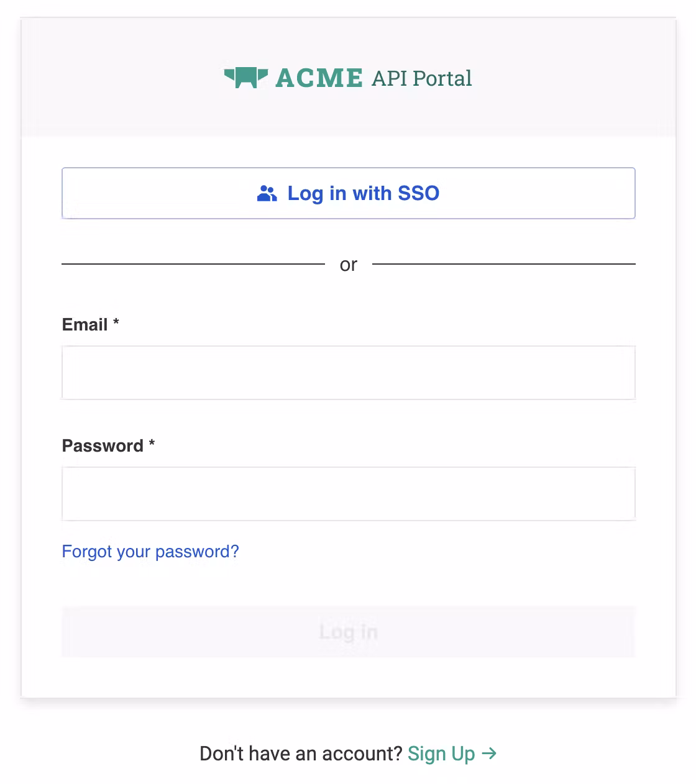Image resolution: width=696 pixels, height=784 pixels.
Task: Focus the Email input field
Action: tap(348, 373)
